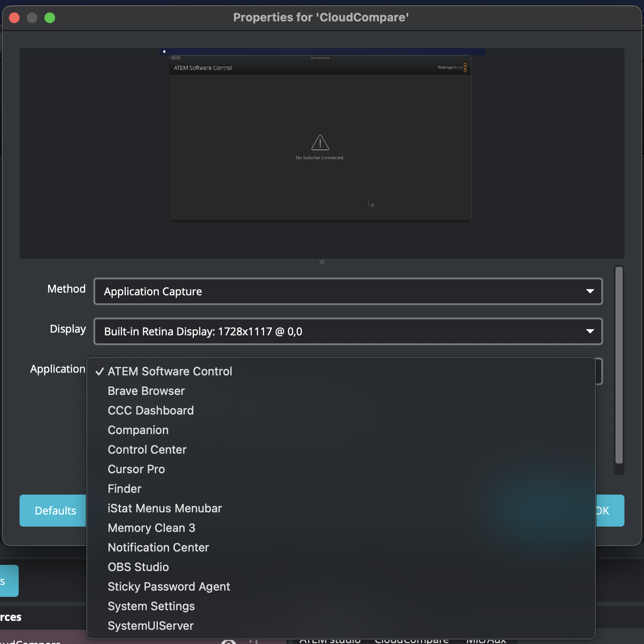
Task: Choose CCC Dashboard from the application list
Action: point(150,410)
